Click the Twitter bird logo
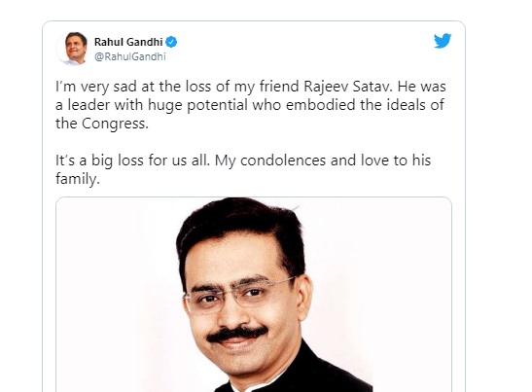The image size is (532, 392). (x=443, y=41)
